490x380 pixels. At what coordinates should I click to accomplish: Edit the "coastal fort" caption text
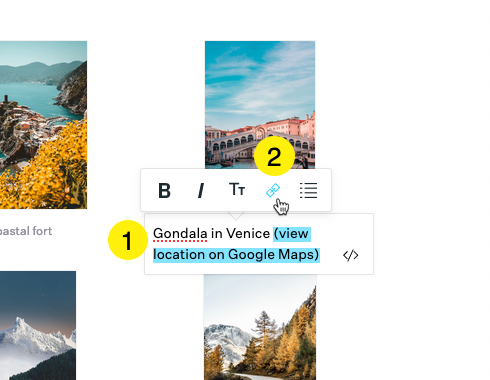click(26, 231)
